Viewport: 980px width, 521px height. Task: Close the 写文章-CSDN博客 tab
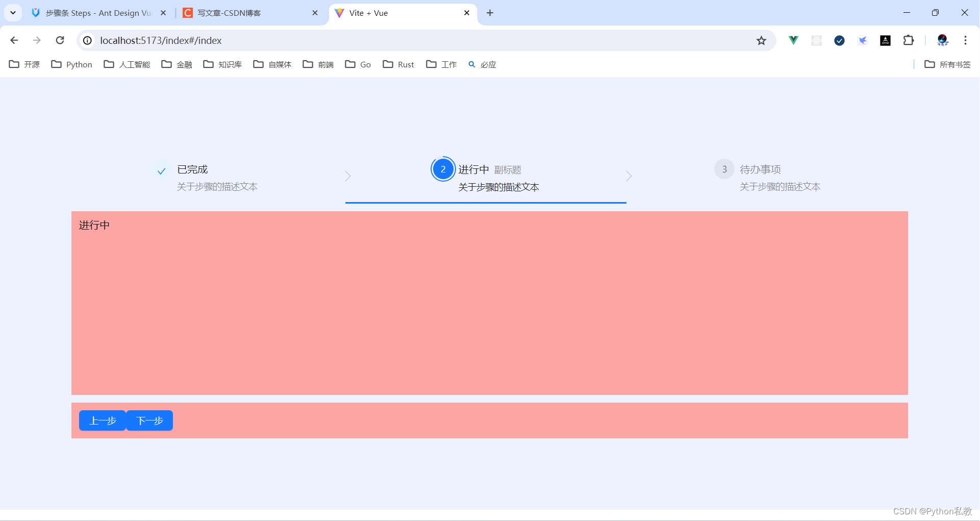tap(315, 13)
